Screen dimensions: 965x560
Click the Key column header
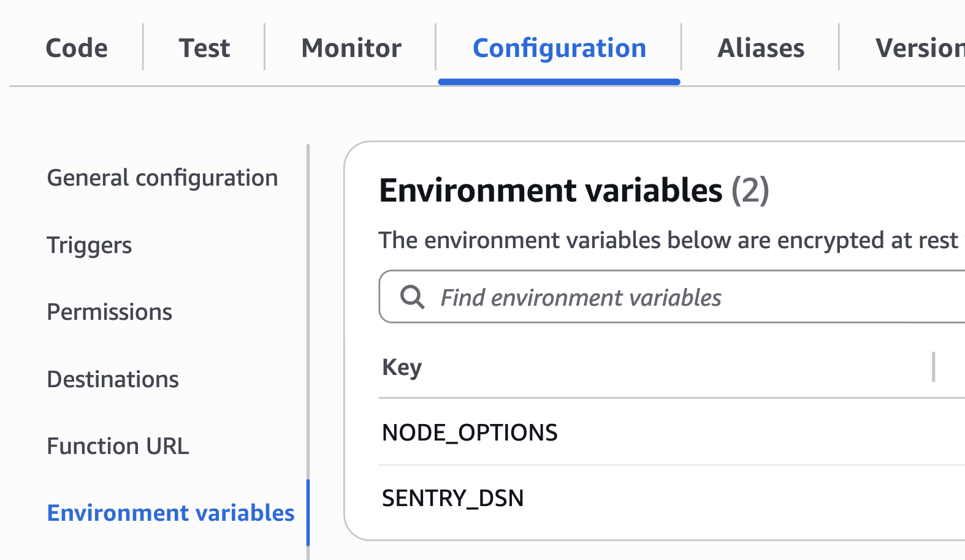point(402,367)
